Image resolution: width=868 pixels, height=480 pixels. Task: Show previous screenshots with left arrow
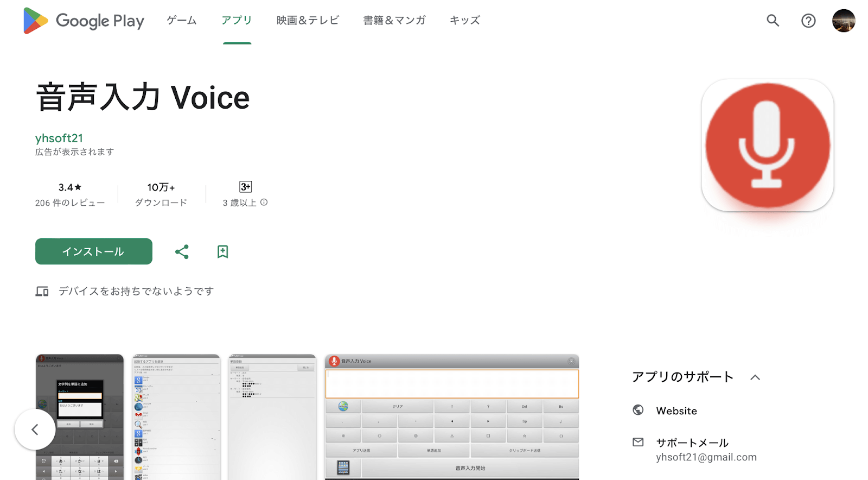coord(35,430)
